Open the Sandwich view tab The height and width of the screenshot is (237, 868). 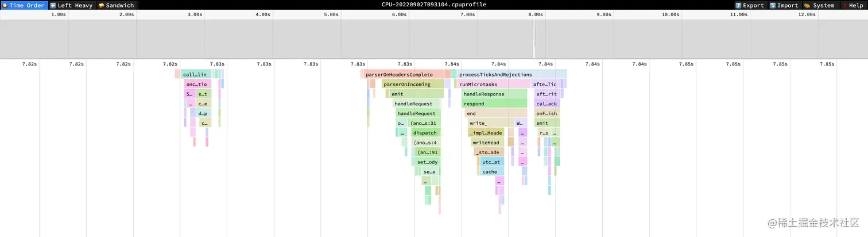[x=117, y=5]
